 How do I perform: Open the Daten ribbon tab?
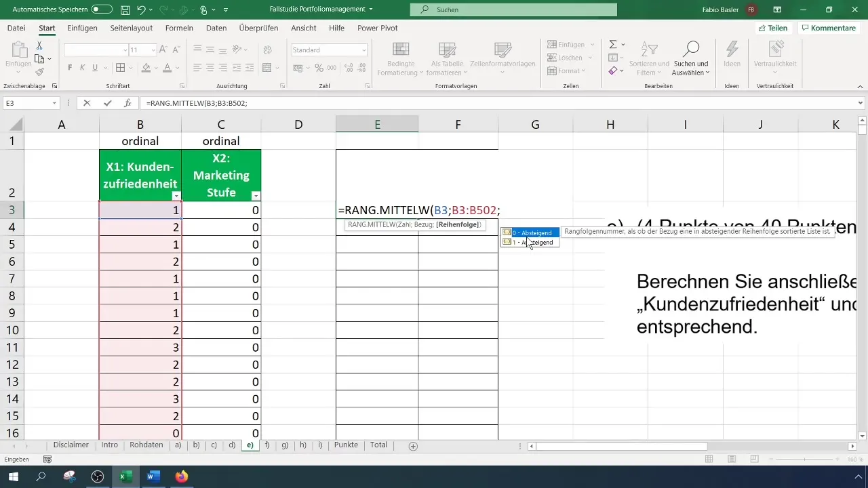216,28
